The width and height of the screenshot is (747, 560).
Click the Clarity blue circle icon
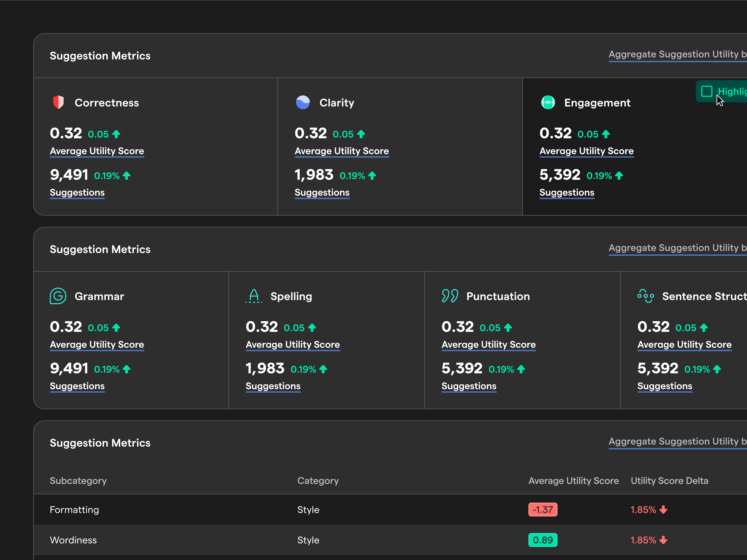coord(303,102)
